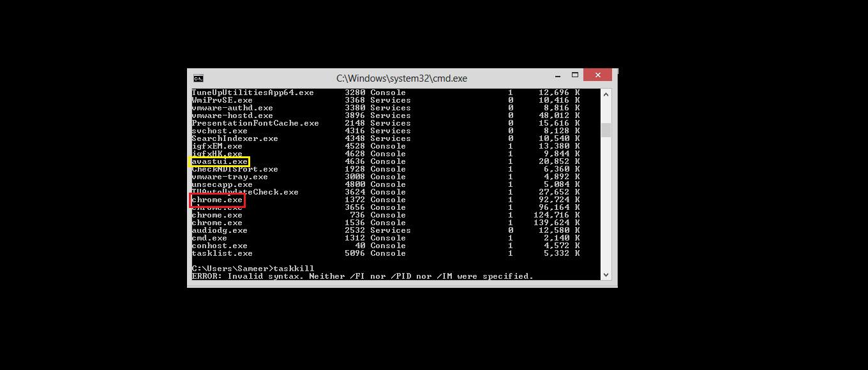Click the PID 4636 value
This screenshot has height=370, width=868.
pyautogui.click(x=355, y=161)
